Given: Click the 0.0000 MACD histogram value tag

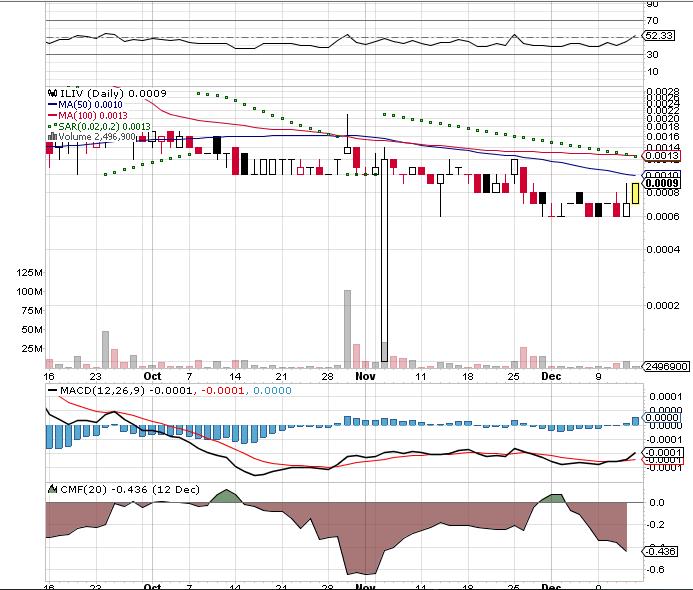Looking at the screenshot, I should (x=662, y=417).
